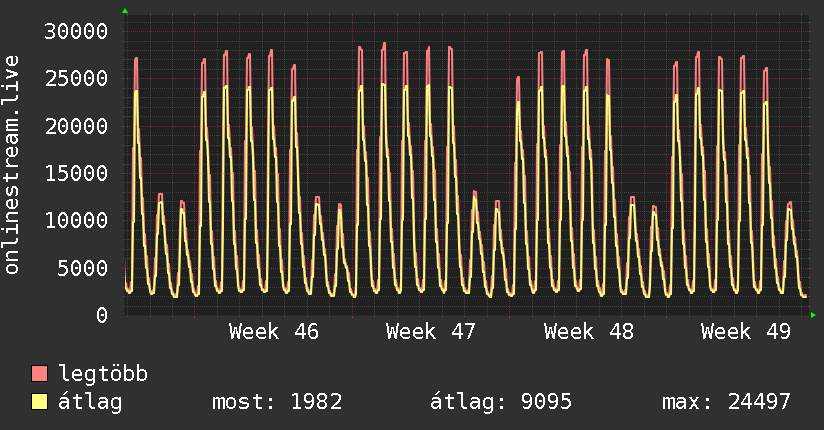This screenshot has width=824, height=430.
Task: Click the 'átlag: 9095' average statistic
Action: [501, 402]
